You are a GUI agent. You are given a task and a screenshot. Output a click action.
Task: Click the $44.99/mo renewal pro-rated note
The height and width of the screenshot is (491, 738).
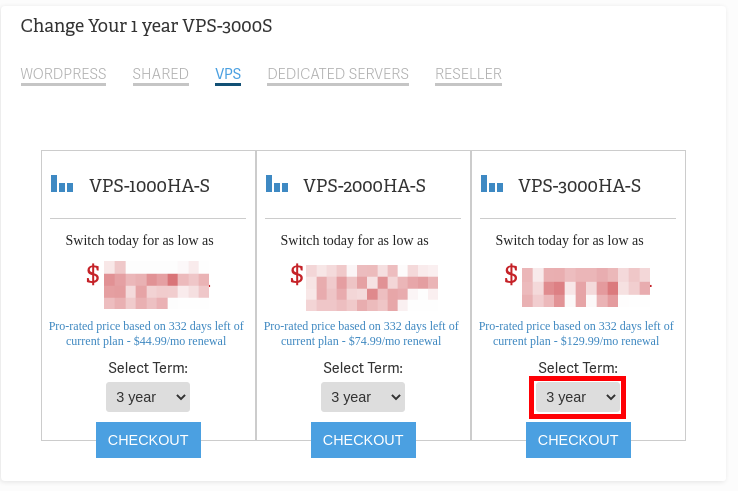(148, 333)
